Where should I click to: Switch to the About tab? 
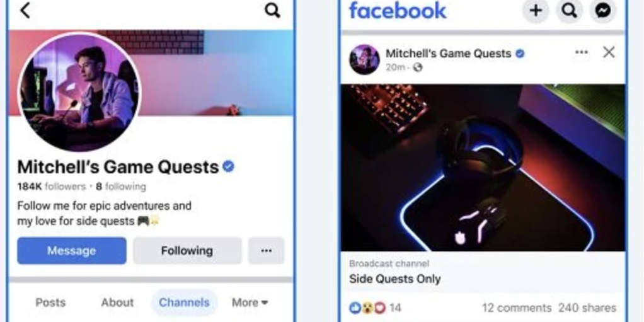click(117, 302)
